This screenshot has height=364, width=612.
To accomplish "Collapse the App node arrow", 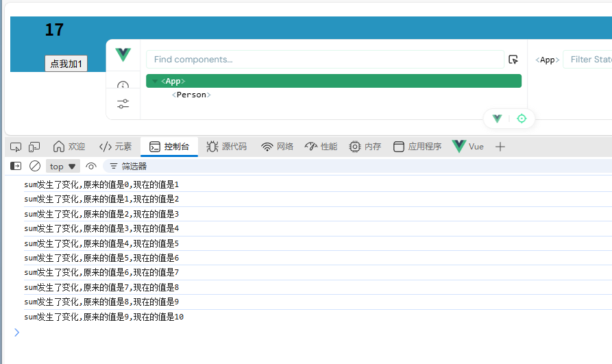I will coord(155,82).
